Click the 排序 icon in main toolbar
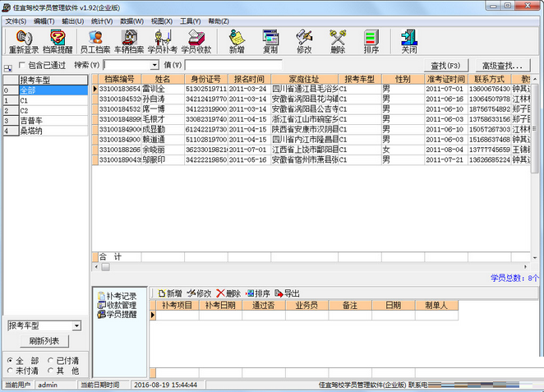Viewport: 544px width, 392px height. pos(371,42)
